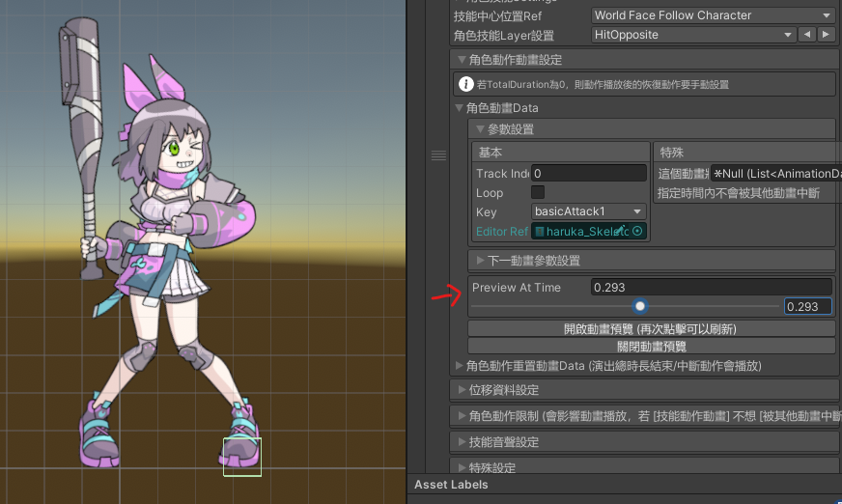Click the Null List AnimationData field

pyautogui.click(x=776, y=174)
